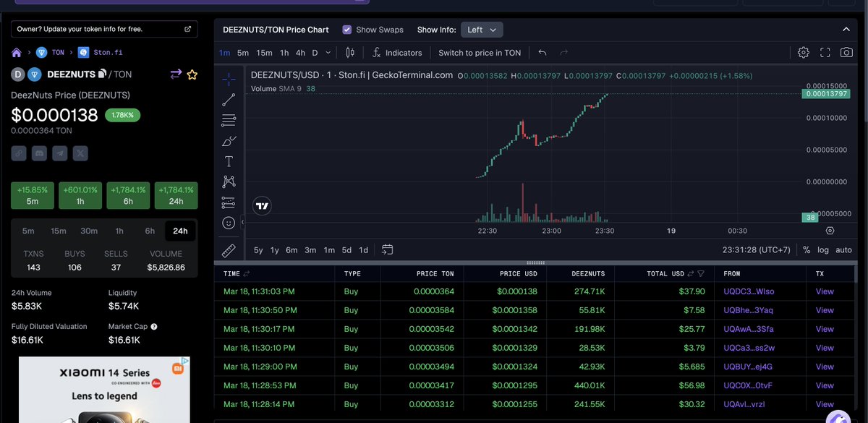Image resolution: width=868 pixels, height=423 pixels.
Task: Open the timezone UTC+7 selector
Action: pyautogui.click(x=757, y=250)
